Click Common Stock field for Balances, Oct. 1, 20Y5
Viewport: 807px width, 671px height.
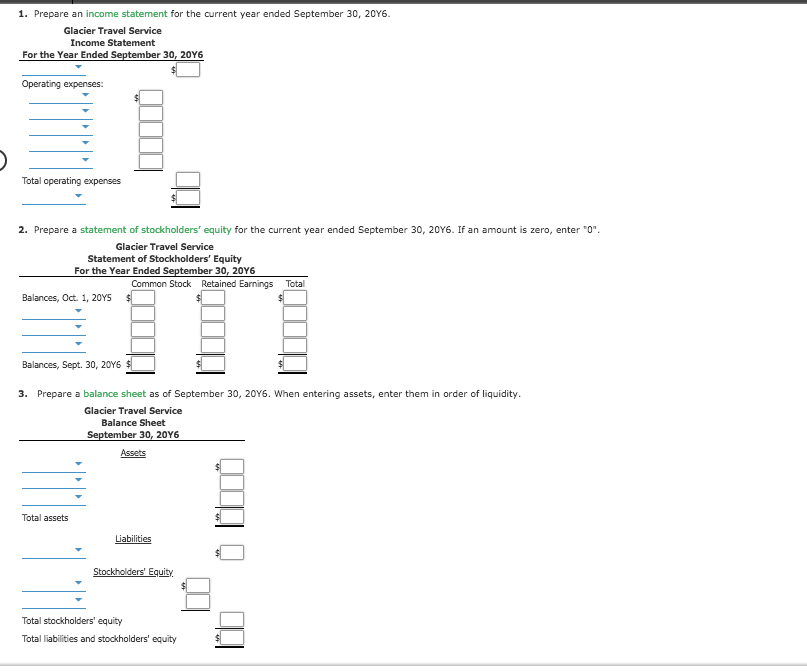[x=143, y=297]
